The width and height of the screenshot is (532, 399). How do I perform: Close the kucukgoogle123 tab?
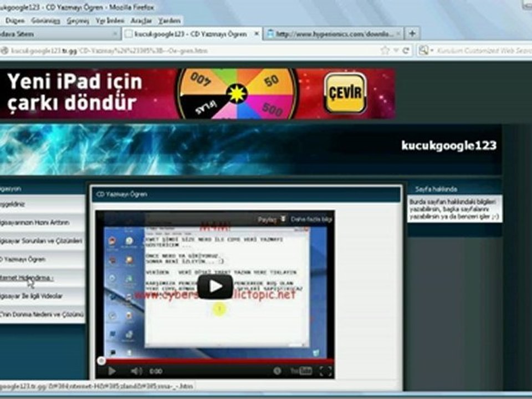click(x=257, y=34)
